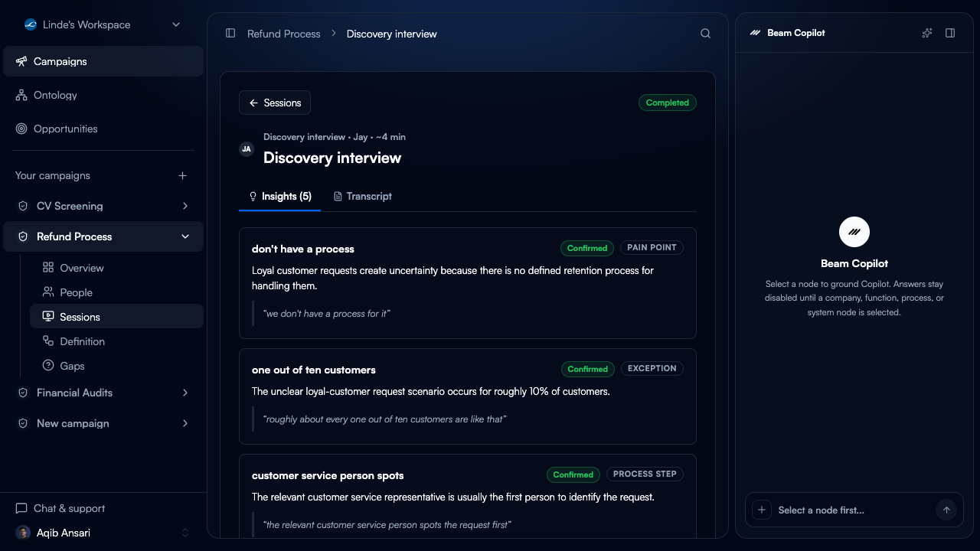980x551 pixels.
Task: Click quote "we don't have a process for it"
Action: pyautogui.click(x=327, y=314)
